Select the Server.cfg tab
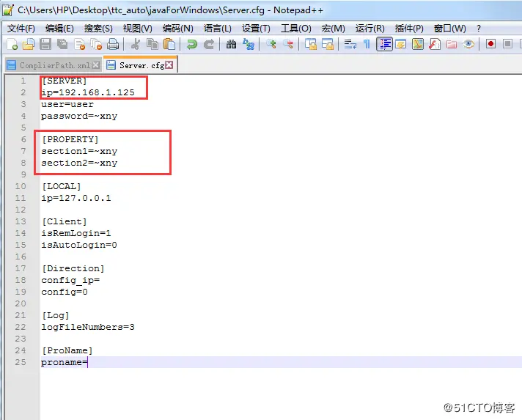522x420 pixels. click(141, 65)
